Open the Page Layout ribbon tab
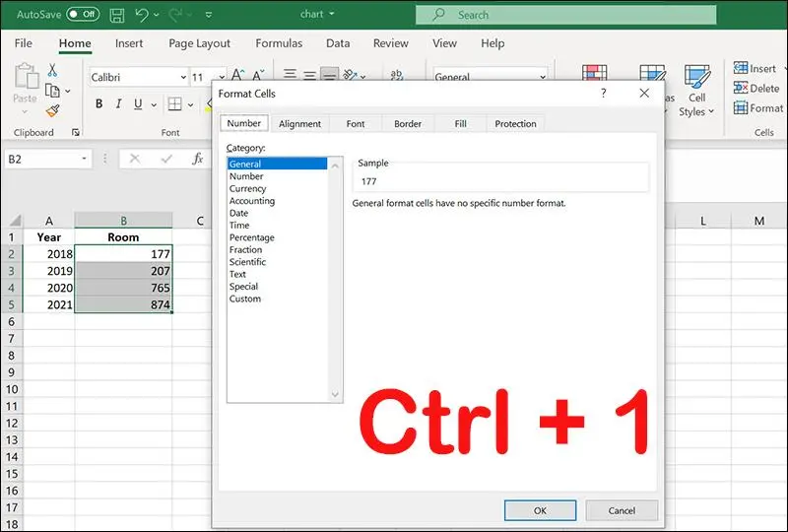The image size is (788, 532). pos(199,43)
